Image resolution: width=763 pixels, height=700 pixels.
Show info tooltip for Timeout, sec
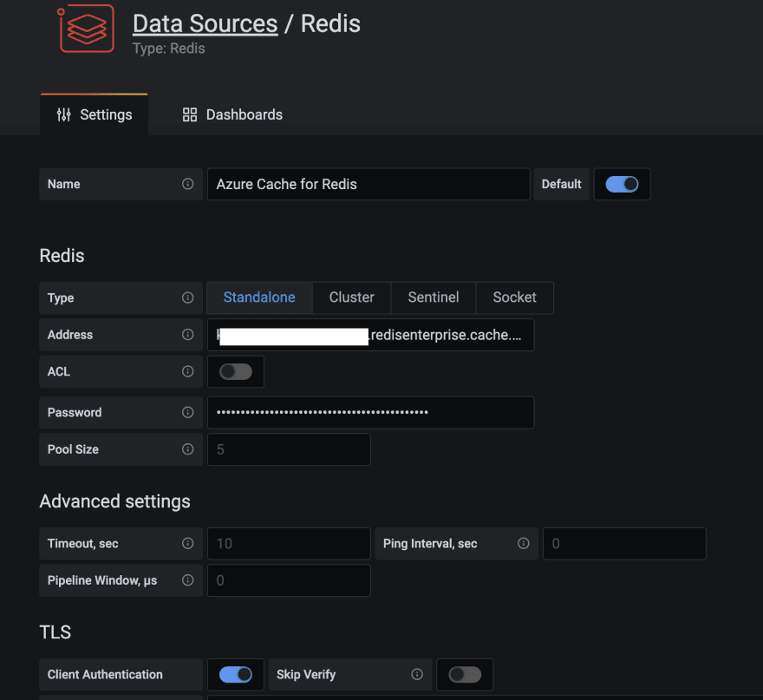click(x=188, y=543)
